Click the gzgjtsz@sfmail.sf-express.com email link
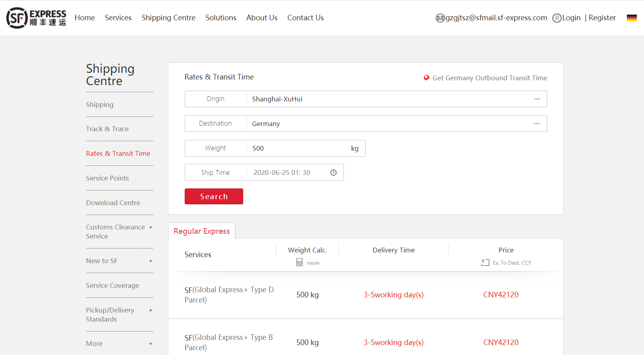This screenshot has height=355, width=644. pyautogui.click(x=496, y=18)
